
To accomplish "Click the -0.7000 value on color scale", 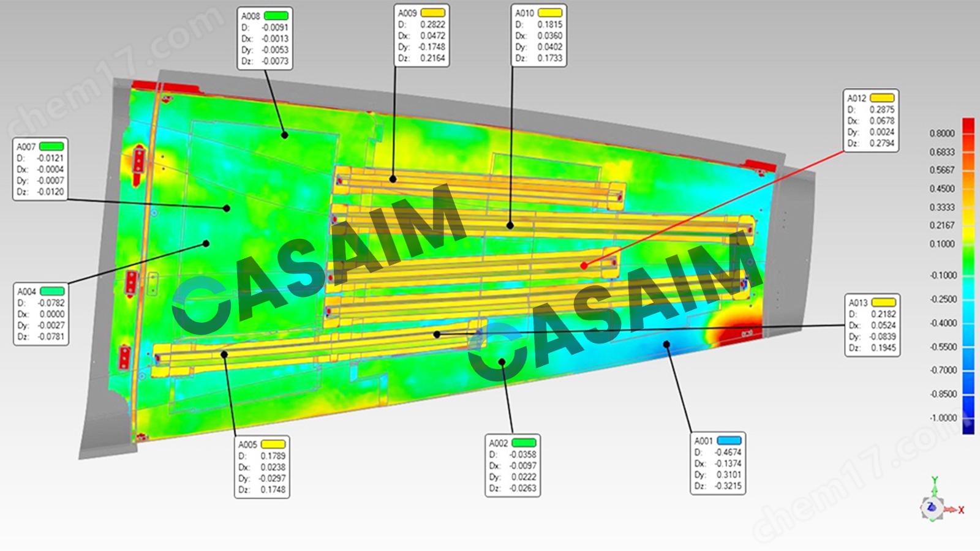I will coord(943,370).
